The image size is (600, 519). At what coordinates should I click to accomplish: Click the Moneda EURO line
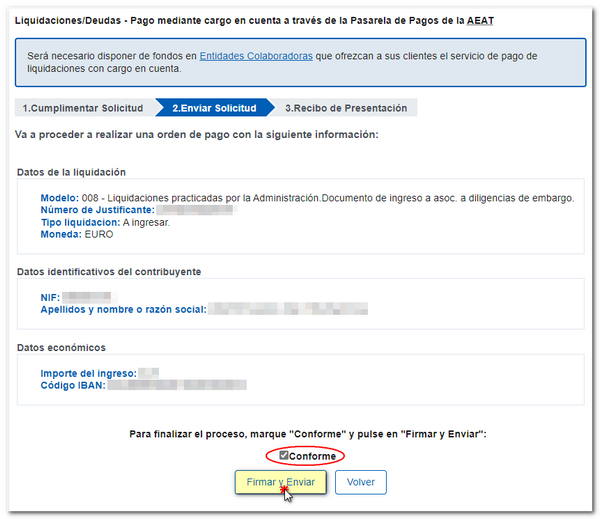pos(77,234)
